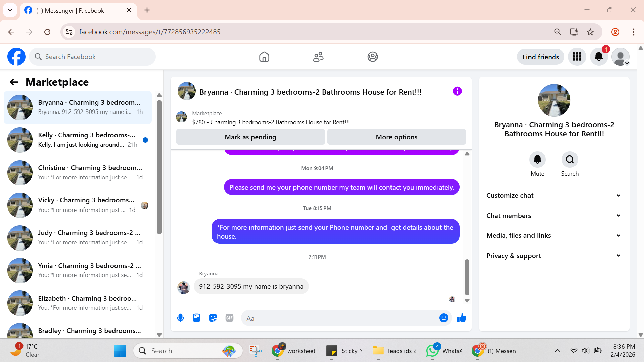Go back with the browser back arrow
This screenshot has height=362, width=644.
[x=11, y=32]
